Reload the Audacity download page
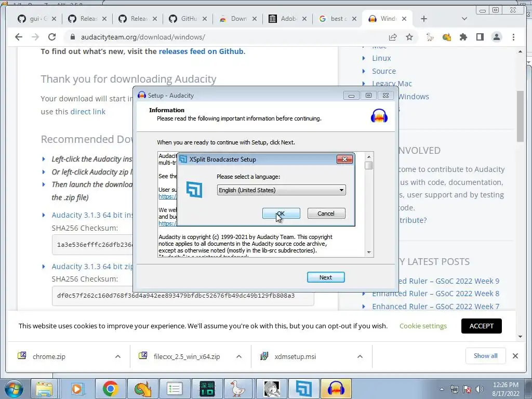The height and width of the screenshot is (399, 532). (x=52, y=37)
